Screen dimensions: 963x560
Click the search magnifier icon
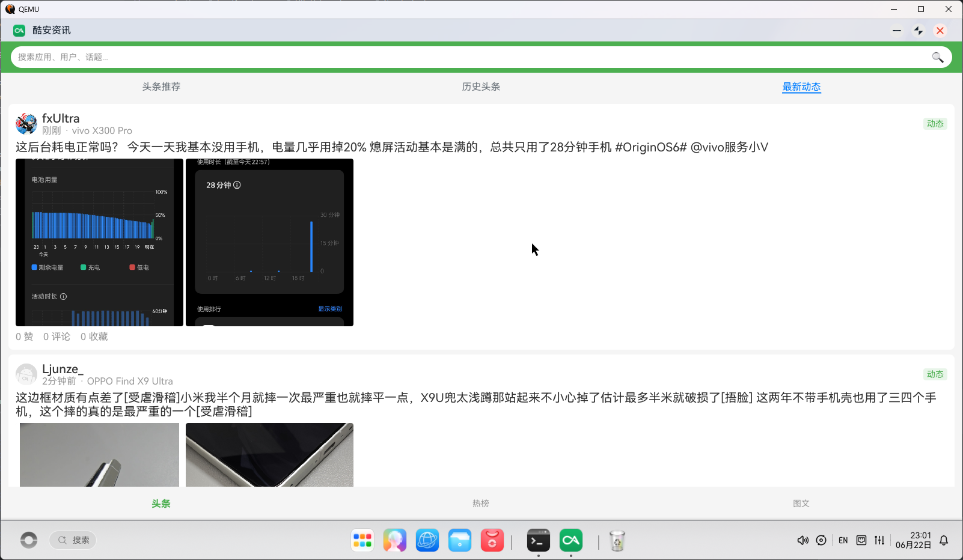[937, 57]
